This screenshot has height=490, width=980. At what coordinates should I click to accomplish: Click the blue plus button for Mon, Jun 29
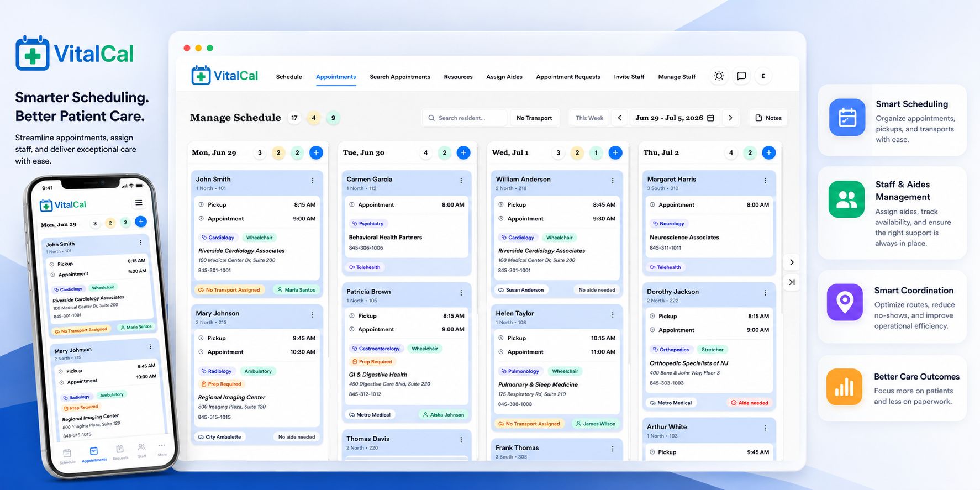coord(316,152)
